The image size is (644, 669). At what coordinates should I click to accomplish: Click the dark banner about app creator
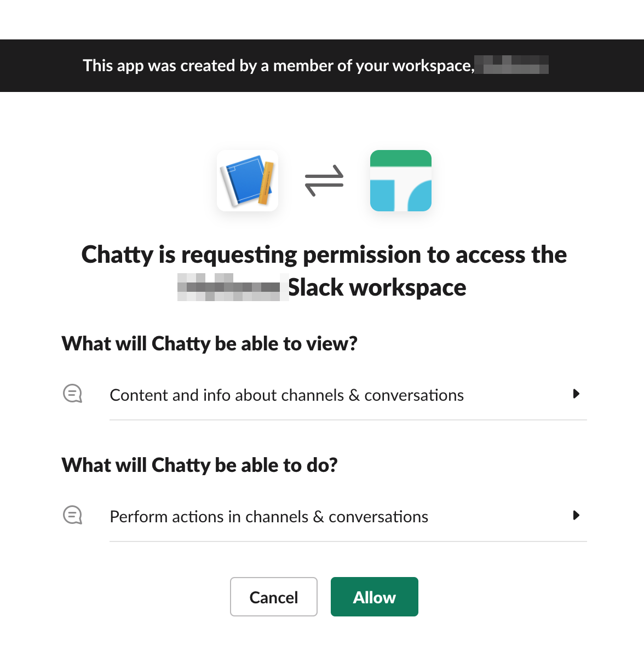pos(322,66)
